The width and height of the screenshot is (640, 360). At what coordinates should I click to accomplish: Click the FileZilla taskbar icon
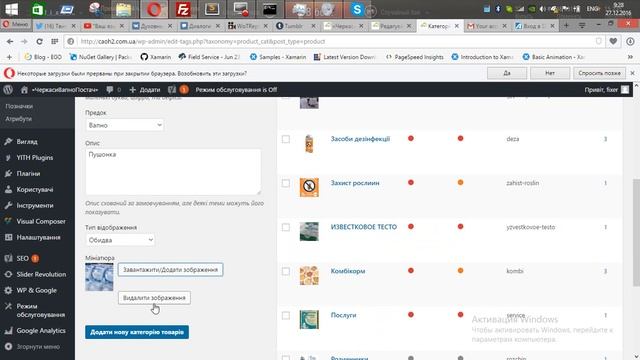coord(182,9)
